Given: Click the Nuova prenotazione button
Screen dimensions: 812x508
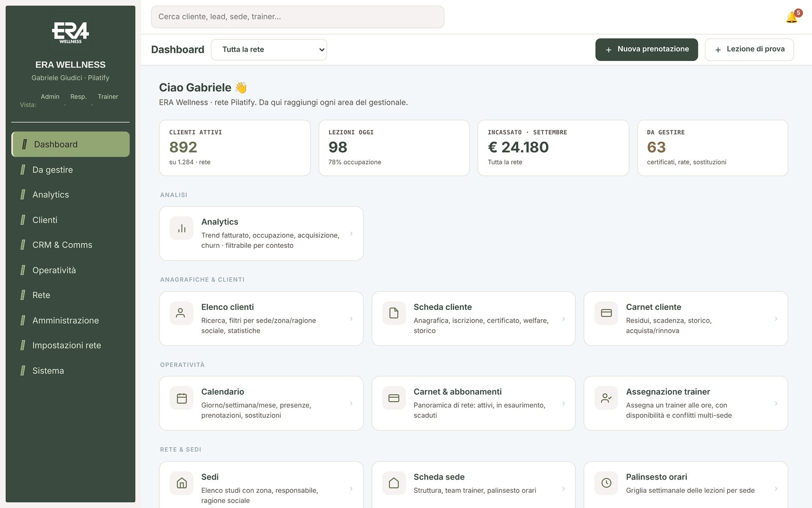Looking at the screenshot, I should pyautogui.click(x=647, y=50).
